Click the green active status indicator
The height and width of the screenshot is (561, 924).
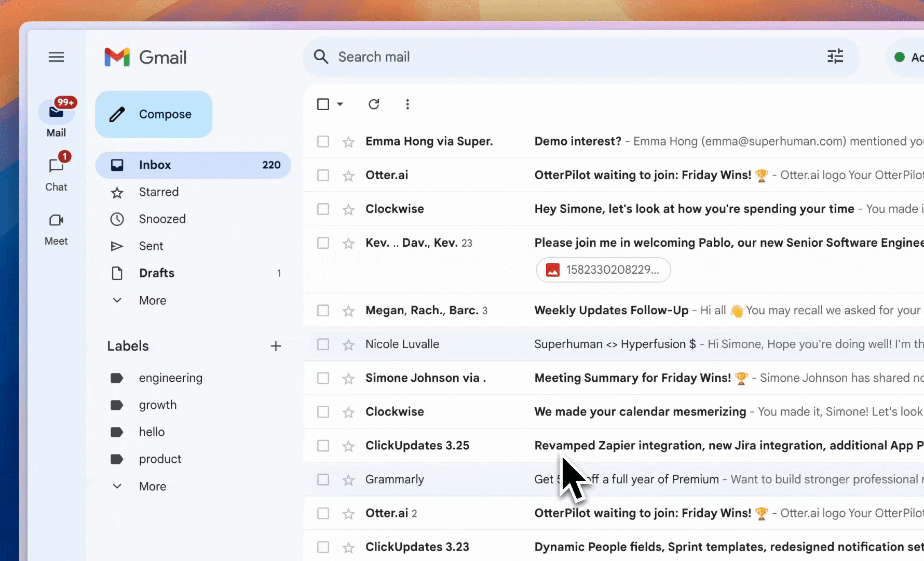tap(900, 57)
